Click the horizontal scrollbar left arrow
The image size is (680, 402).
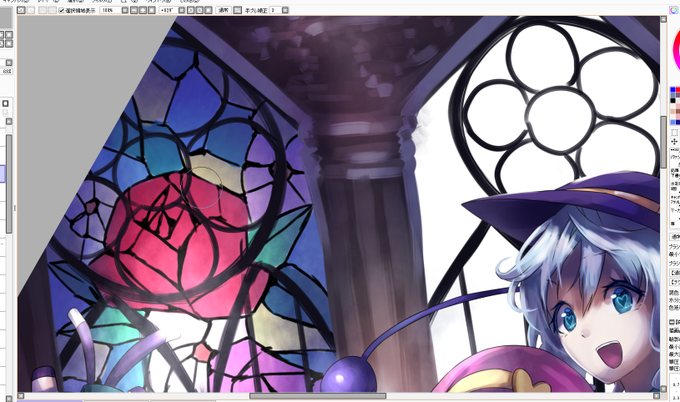point(21,396)
